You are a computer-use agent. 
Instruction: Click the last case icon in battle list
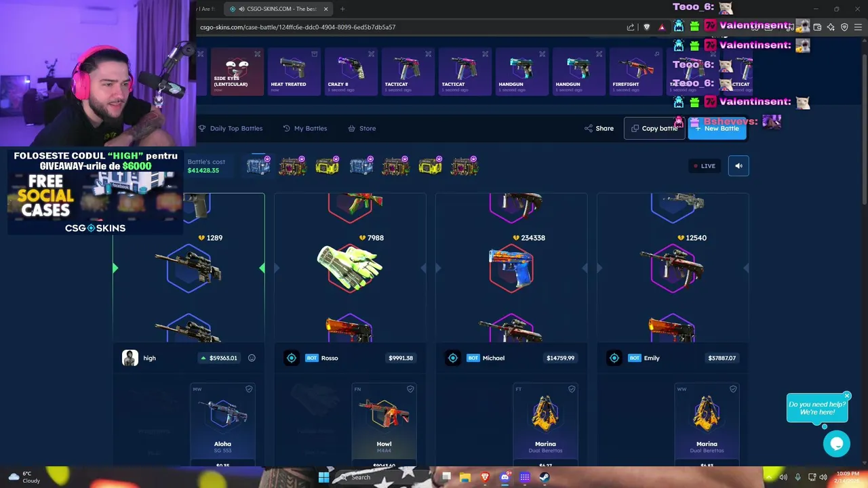[465, 165]
